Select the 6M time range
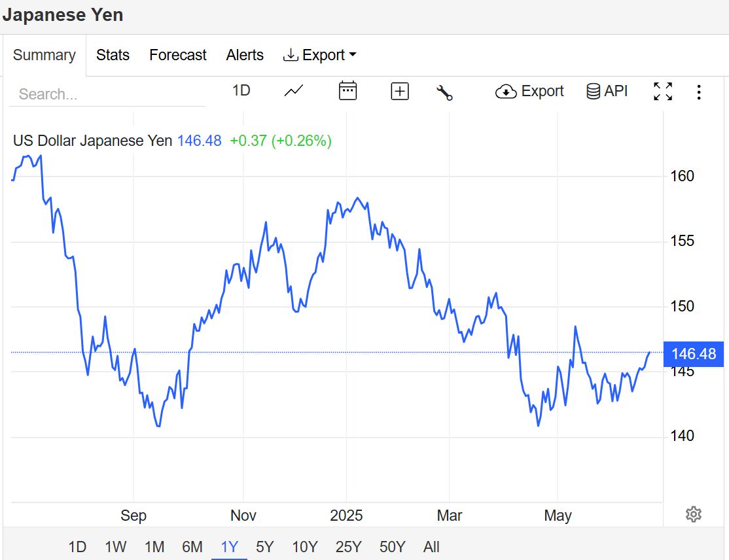 pos(192,547)
